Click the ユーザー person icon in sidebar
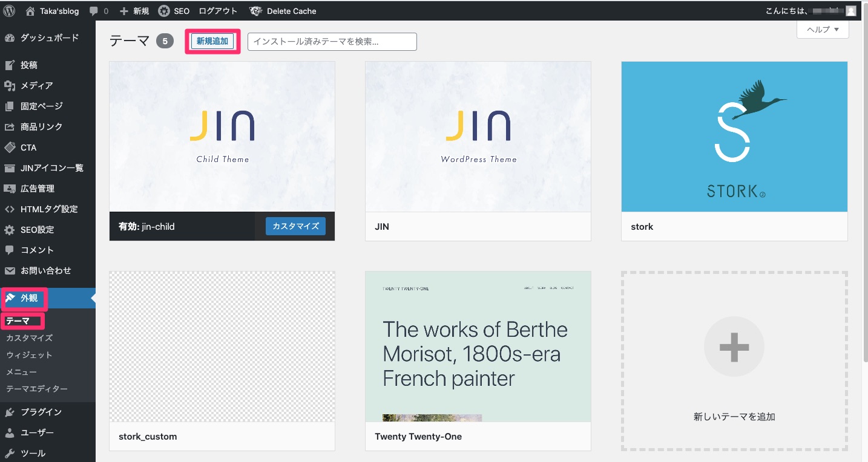 9,432
